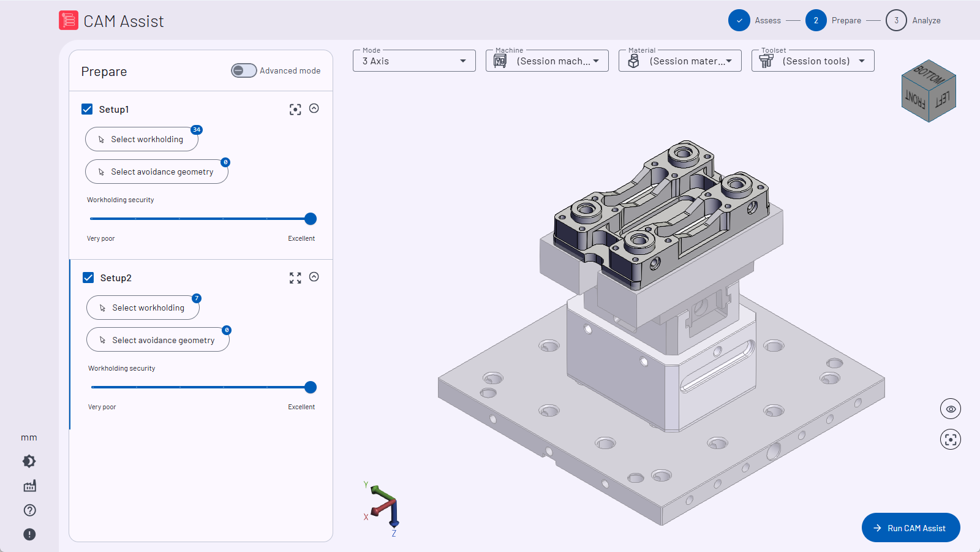
Task: Open the Mode 3 Axis dropdown
Action: pos(414,61)
